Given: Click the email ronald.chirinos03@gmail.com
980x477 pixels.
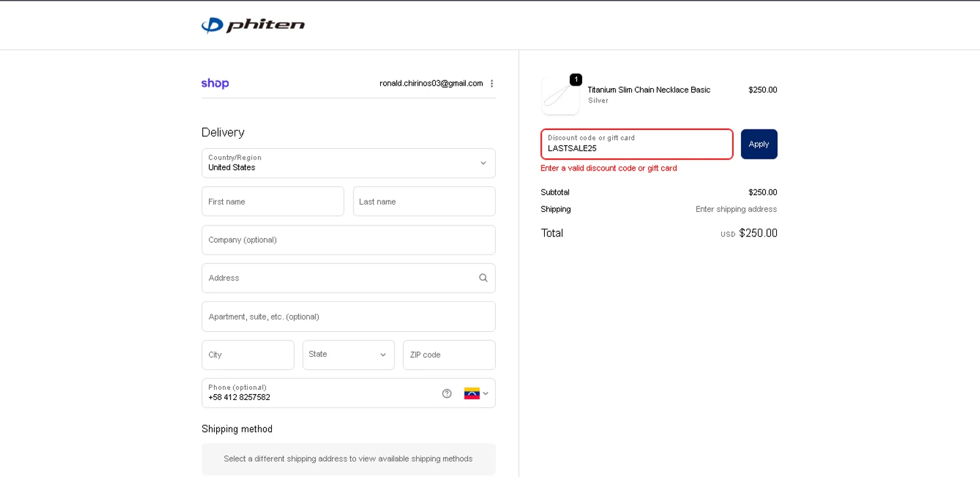Looking at the screenshot, I should tap(431, 84).
